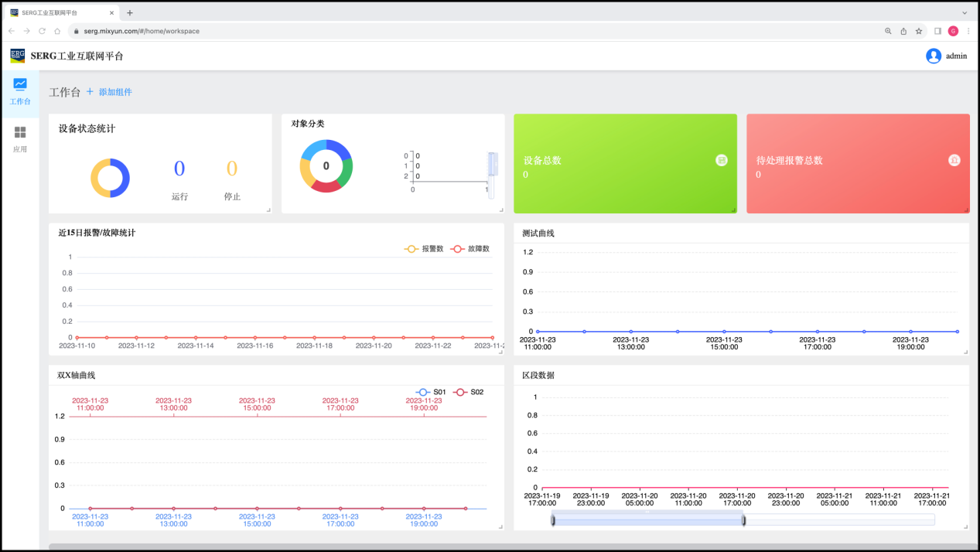Open the 应用 applications sidebar icon

(x=20, y=132)
